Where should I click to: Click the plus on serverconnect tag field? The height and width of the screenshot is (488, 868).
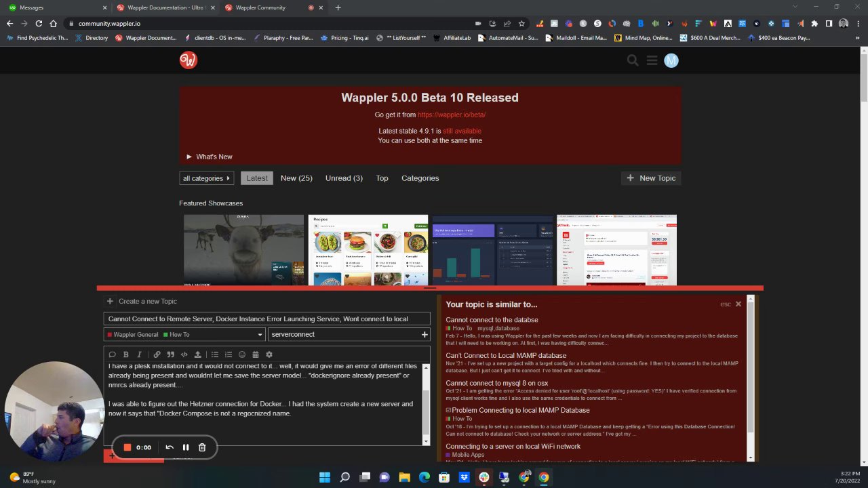click(x=425, y=334)
